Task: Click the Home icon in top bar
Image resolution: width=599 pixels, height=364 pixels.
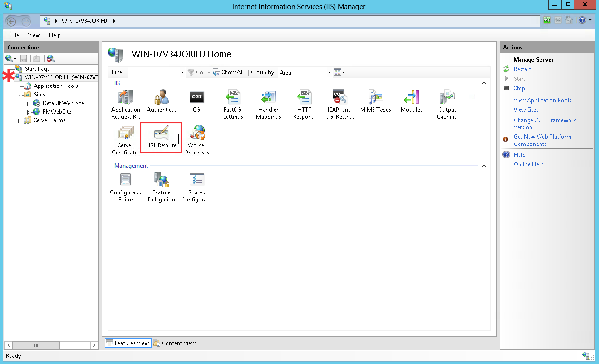Action: pyautogui.click(x=568, y=20)
